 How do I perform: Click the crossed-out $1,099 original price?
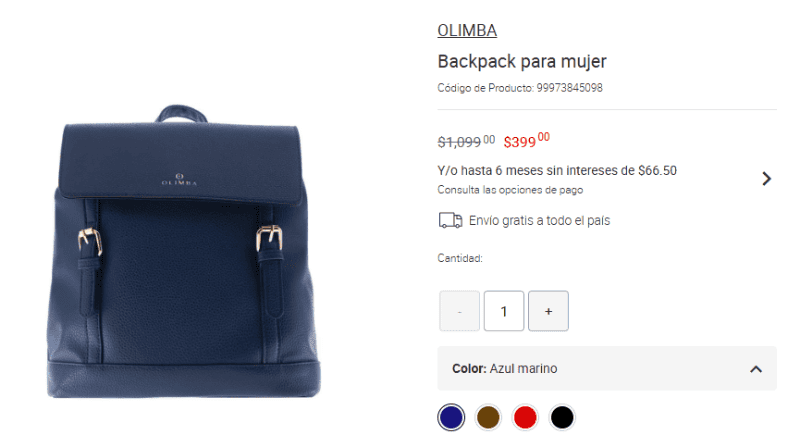click(x=466, y=141)
